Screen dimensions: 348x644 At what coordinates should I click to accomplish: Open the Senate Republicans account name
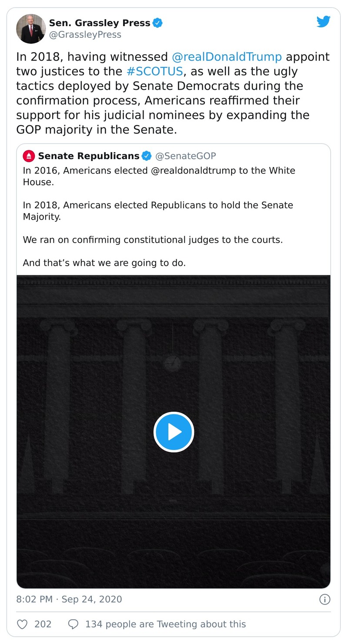click(x=89, y=156)
